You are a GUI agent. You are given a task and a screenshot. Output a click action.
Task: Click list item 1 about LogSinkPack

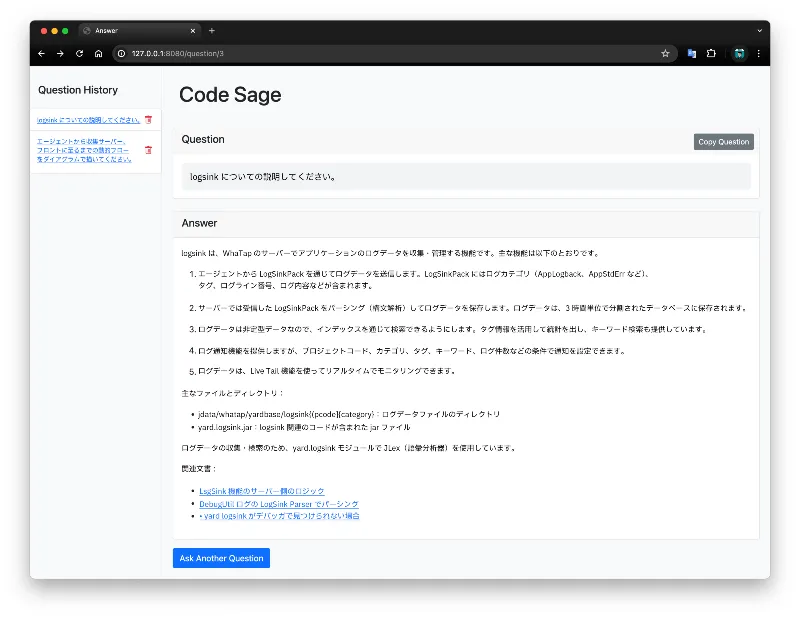[x=419, y=280]
